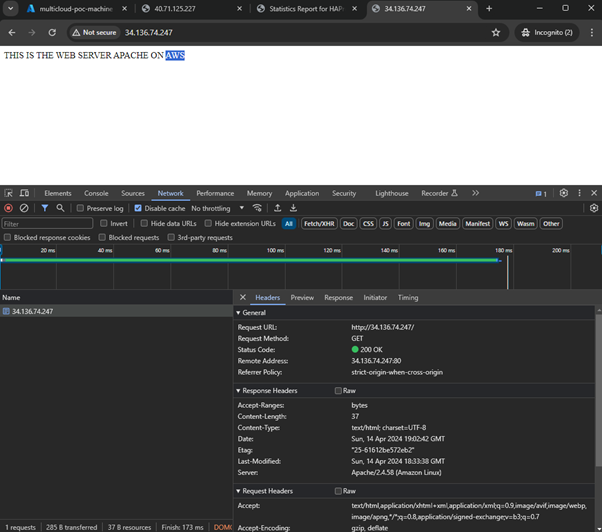Click the record network log button

click(8, 208)
